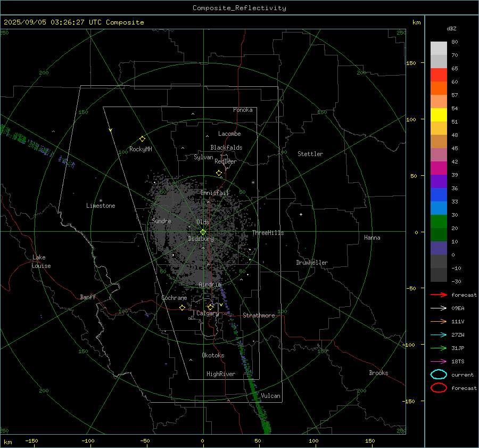Click the white 09EA arrow in legend
Screen dimensions: 479x448
point(439,308)
